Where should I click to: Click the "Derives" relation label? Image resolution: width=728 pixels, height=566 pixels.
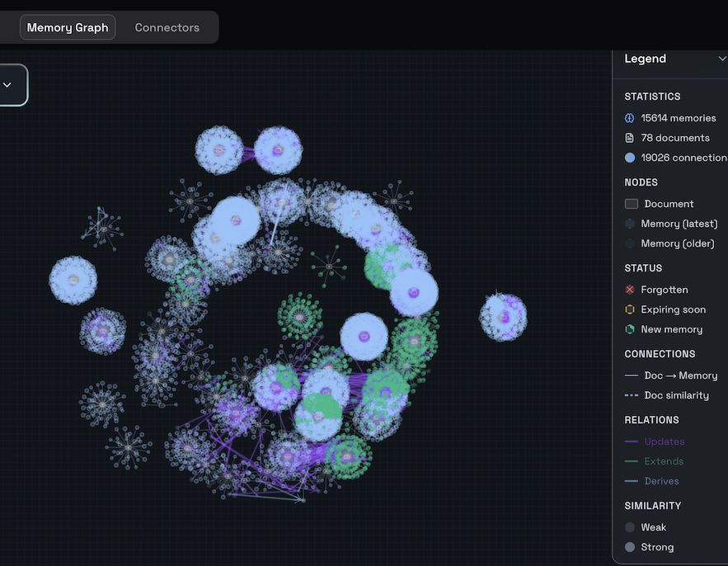661,481
